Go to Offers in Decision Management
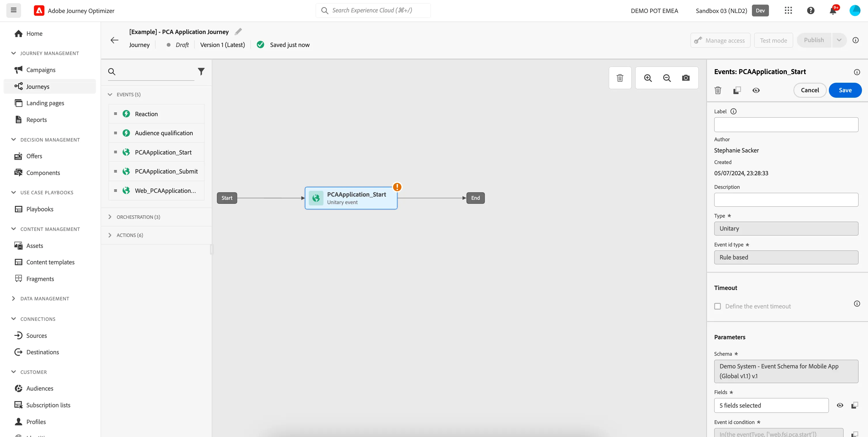Screen dimensions: 868x437 [x=50, y=156]
